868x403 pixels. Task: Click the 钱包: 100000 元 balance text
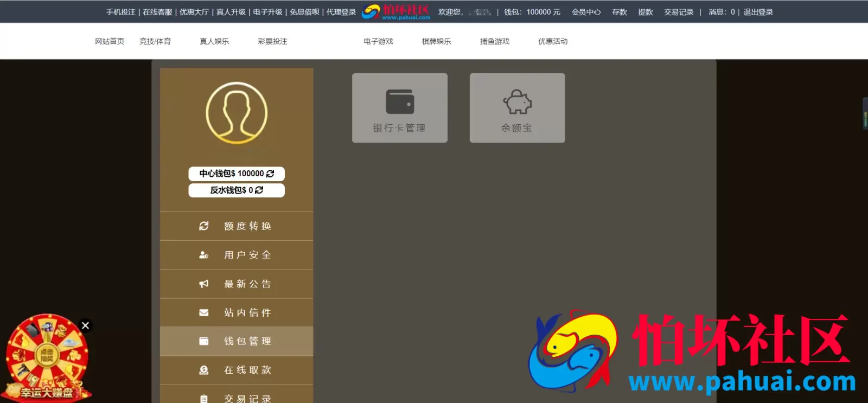(x=532, y=12)
